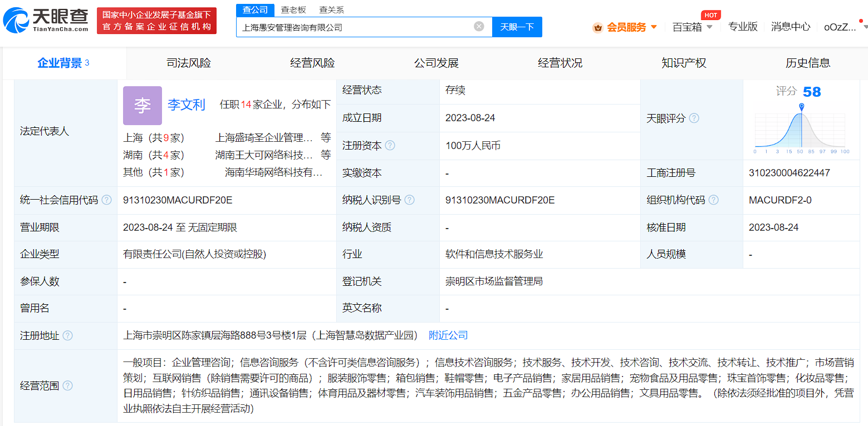868x426 pixels.
Task: Open the 司法风险 tab
Action: coord(189,63)
